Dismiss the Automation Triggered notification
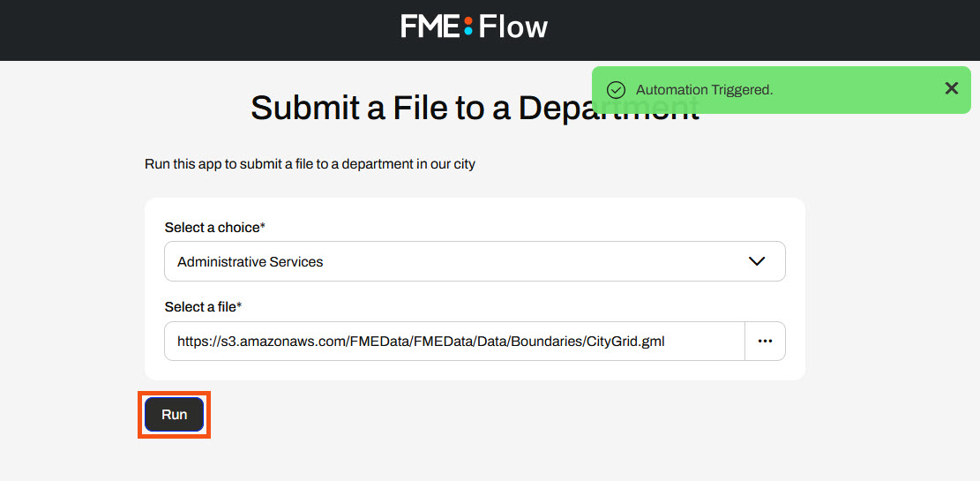 click(951, 88)
